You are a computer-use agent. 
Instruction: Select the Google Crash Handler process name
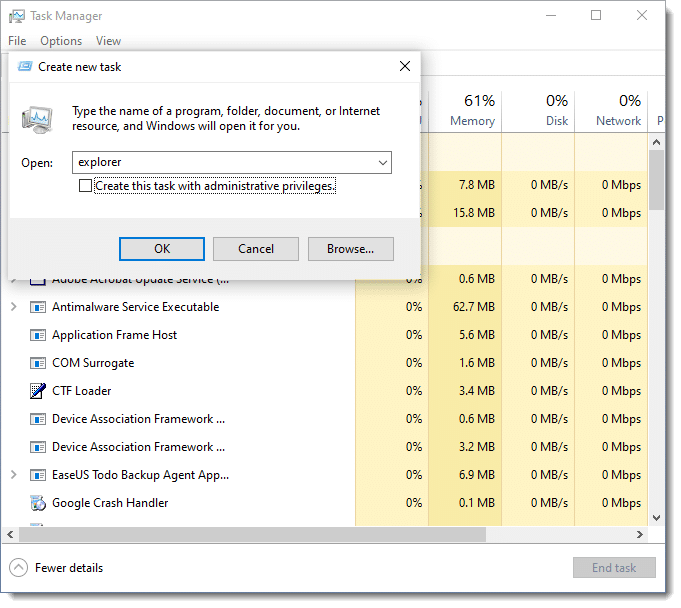(x=110, y=503)
